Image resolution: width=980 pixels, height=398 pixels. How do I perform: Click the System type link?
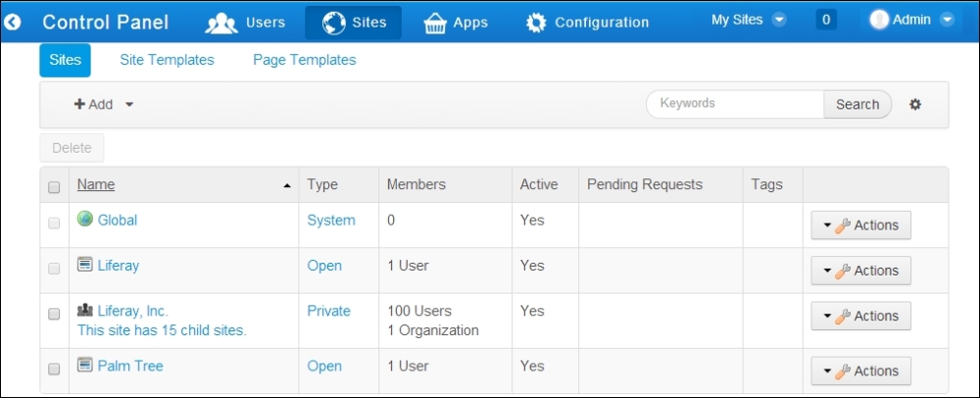pos(331,220)
